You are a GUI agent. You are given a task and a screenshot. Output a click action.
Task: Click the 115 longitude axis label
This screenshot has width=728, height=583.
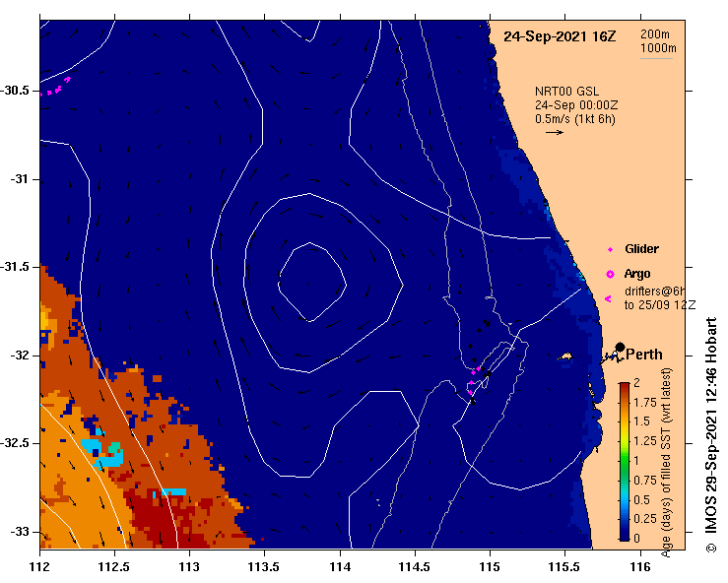click(490, 567)
